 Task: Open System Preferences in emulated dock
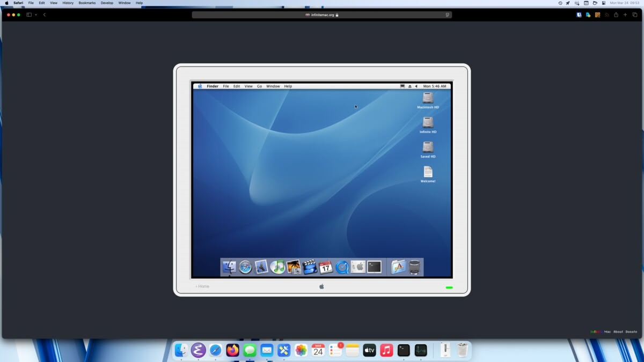tap(358, 267)
